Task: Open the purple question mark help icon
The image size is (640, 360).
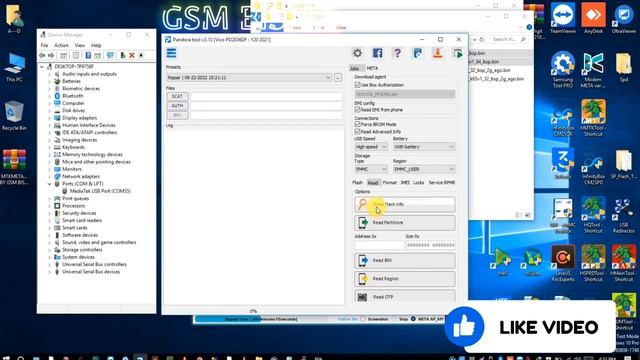Action: click(x=397, y=53)
